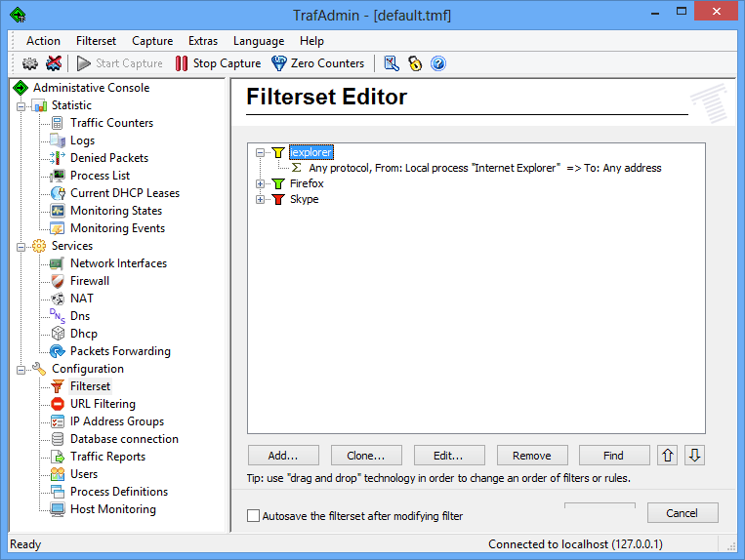Image resolution: width=745 pixels, height=560 pixels.
Task: Click the IP Address Groups icon
Action: click(58, 421)
